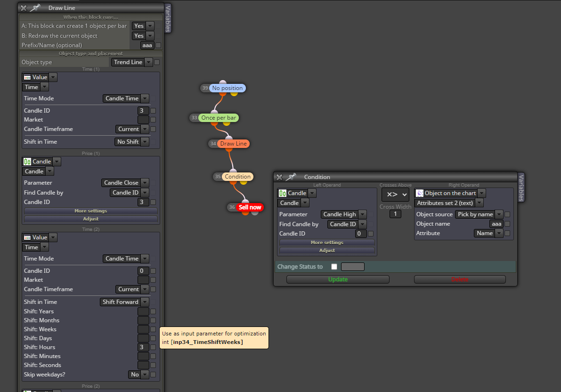Toggle checkbox beside Condition Candle ID 0

[x=371, y=233]
